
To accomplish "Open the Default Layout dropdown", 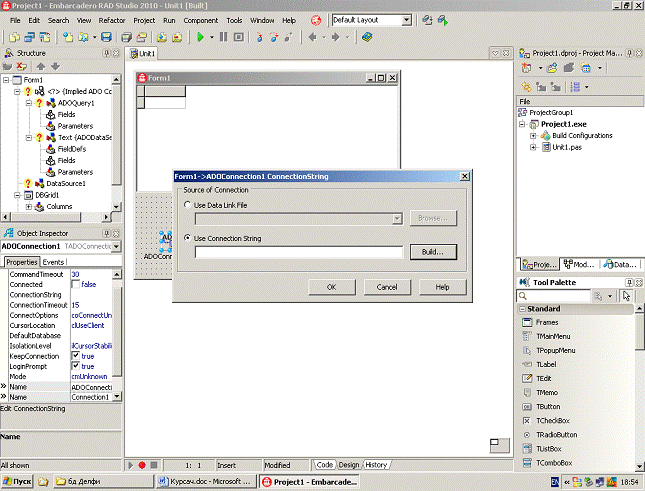I will tap(407, 19).
